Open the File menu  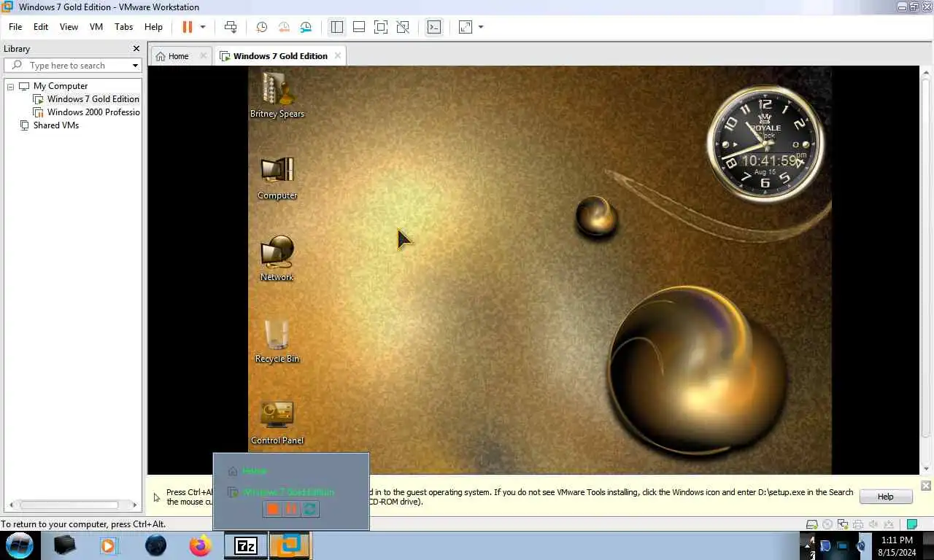15,27
